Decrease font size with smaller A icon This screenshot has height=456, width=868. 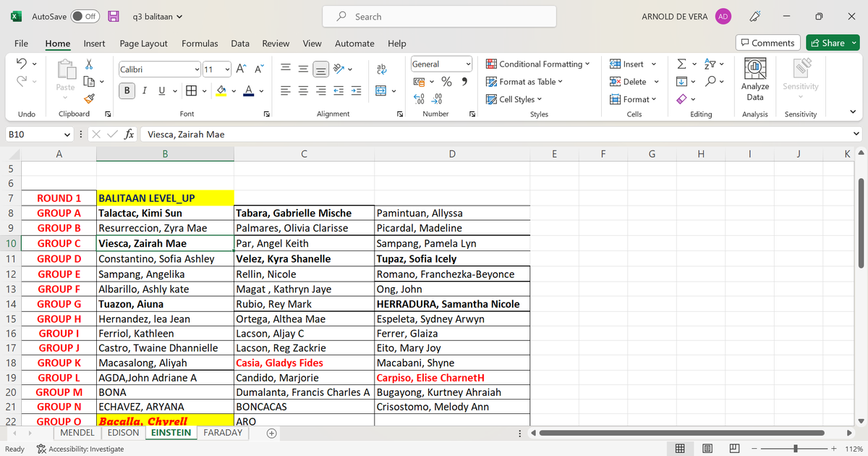pyautogui.click(x=259, y=69)
